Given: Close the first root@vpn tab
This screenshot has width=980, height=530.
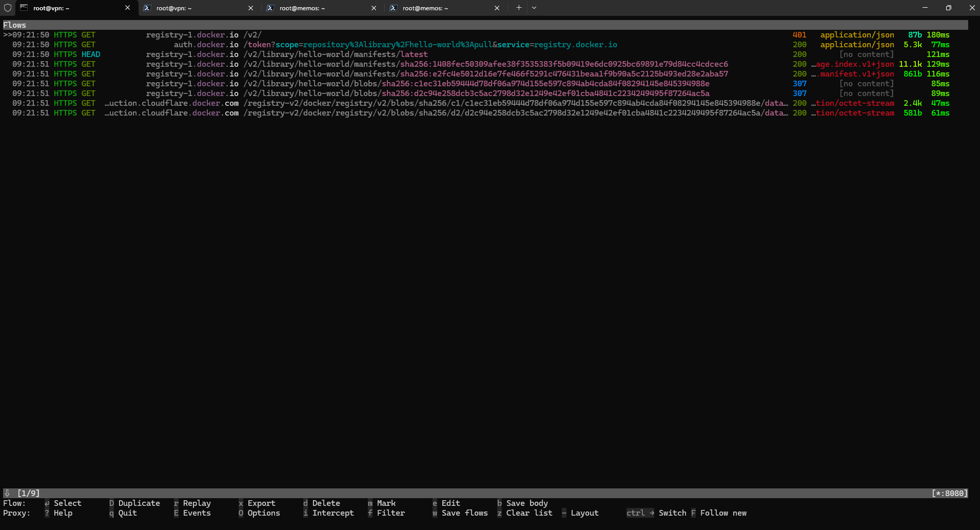Looking at the screenshot, I should coord(127,8).
